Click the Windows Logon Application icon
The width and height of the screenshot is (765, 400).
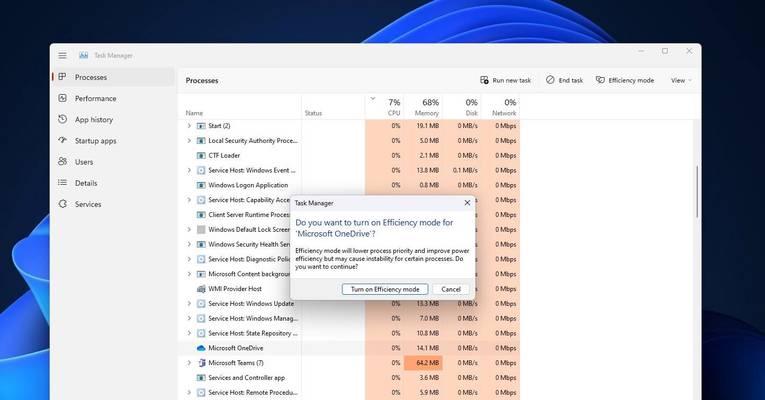[201, 185]
